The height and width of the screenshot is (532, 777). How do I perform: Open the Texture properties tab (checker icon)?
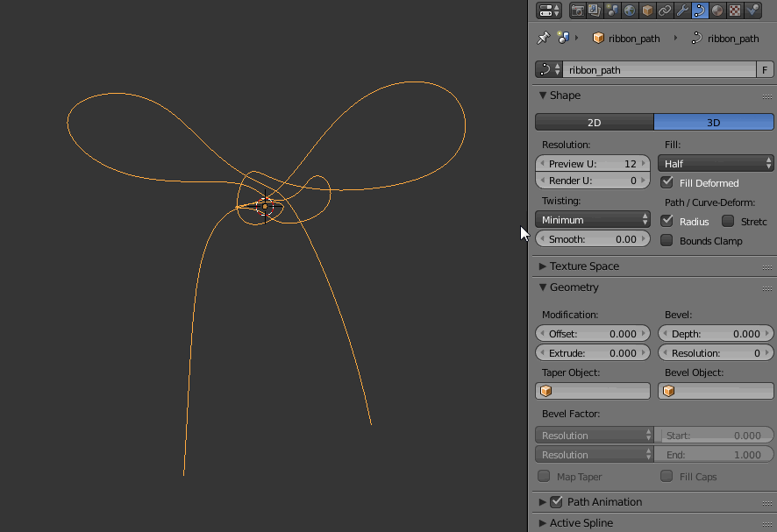pos(735,11)
